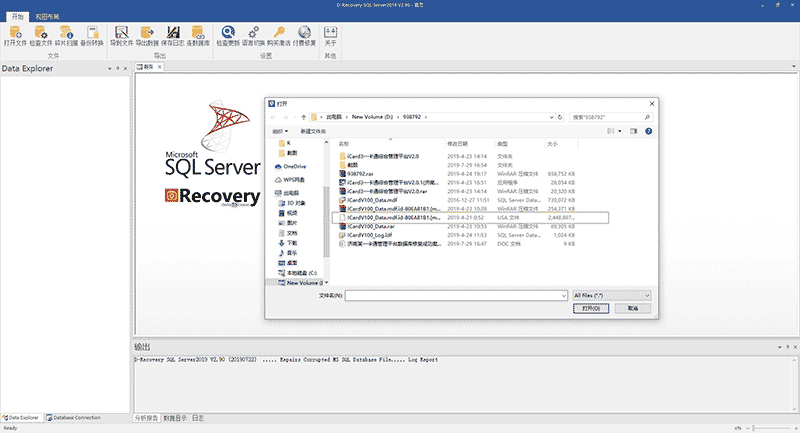Click the 连数据库 connect database icon
The width and height of the screenshot is (800, 433).
pyautogui.click(x=198, y=36)
